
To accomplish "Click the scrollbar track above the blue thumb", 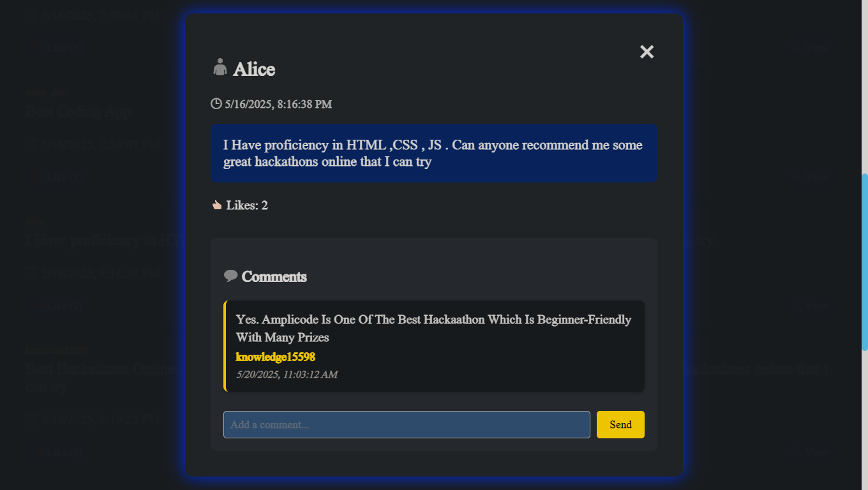I will pyautogui.click(x=865, y=86).
